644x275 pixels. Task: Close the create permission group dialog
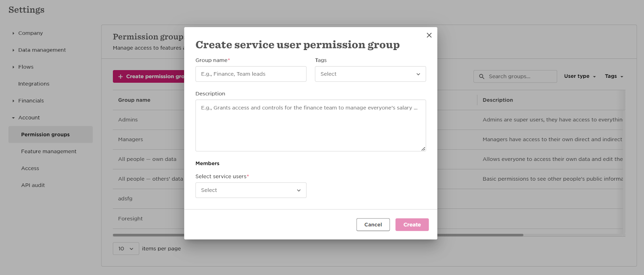(429, 35)
